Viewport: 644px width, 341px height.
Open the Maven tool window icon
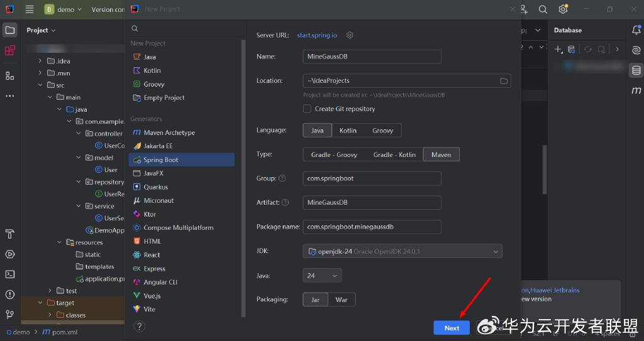click(x=636, y=90)
